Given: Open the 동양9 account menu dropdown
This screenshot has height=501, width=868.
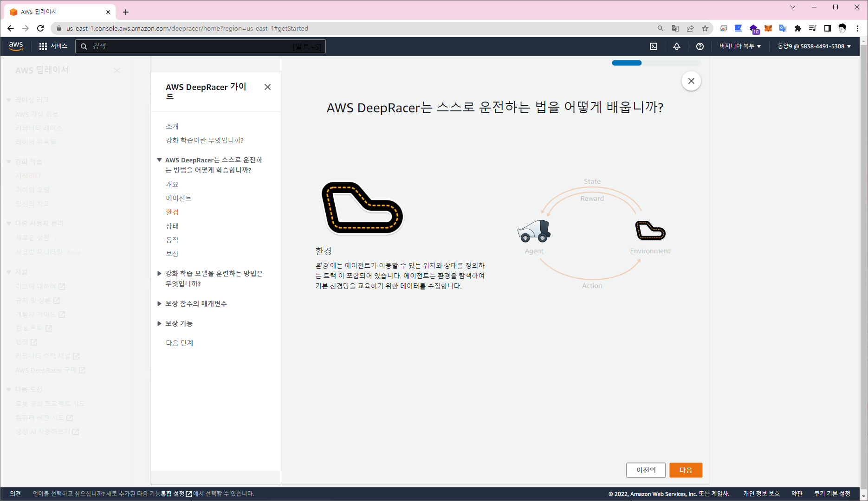Looking at the screenshot, I should (814, 46).
